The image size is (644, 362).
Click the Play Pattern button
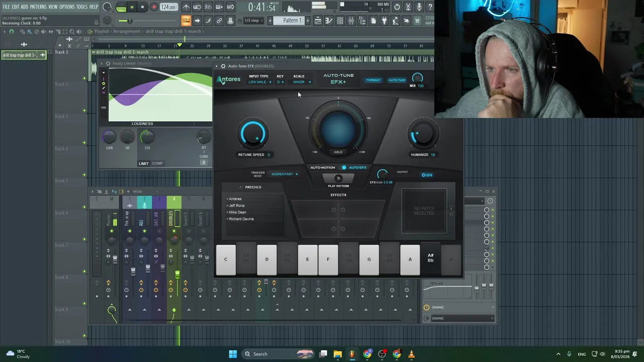[338, 178]
